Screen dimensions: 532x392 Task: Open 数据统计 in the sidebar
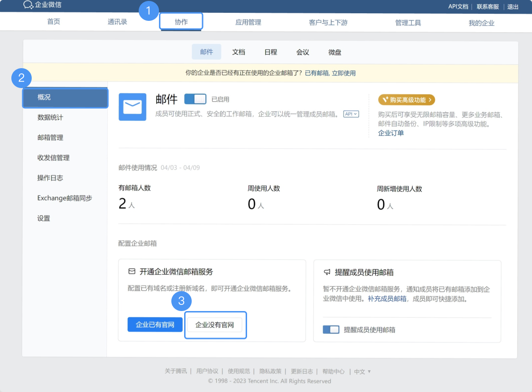[x=50, y=117]
